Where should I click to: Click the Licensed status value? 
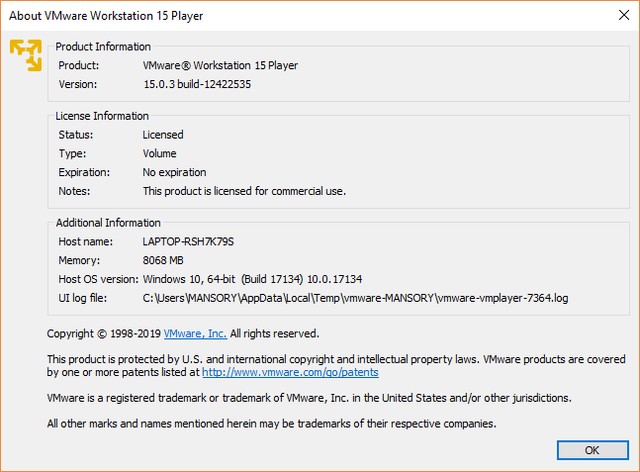pos(163,135)
